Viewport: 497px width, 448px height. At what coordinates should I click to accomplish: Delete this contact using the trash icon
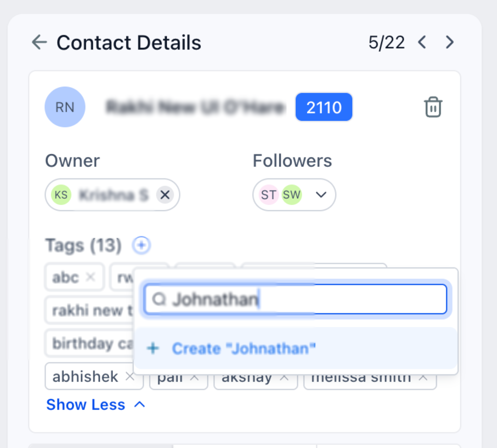click(x=433, y=107)
